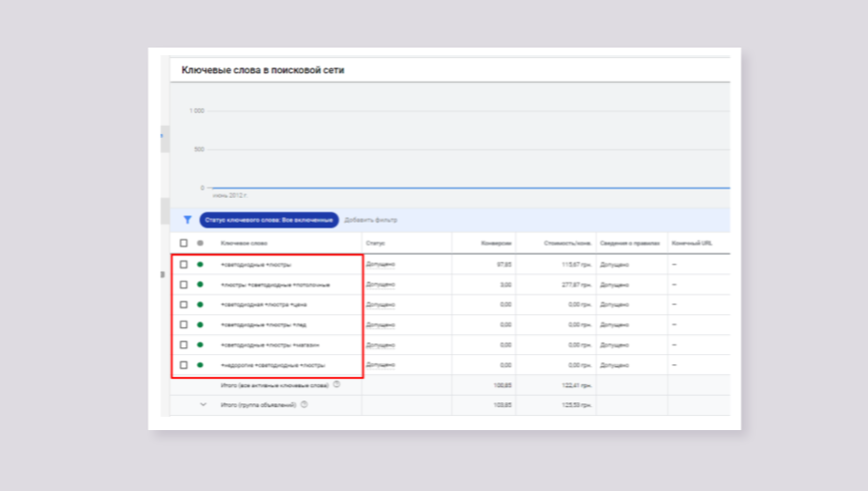Sort by the 'Конверсии' column header

point(497,243)
